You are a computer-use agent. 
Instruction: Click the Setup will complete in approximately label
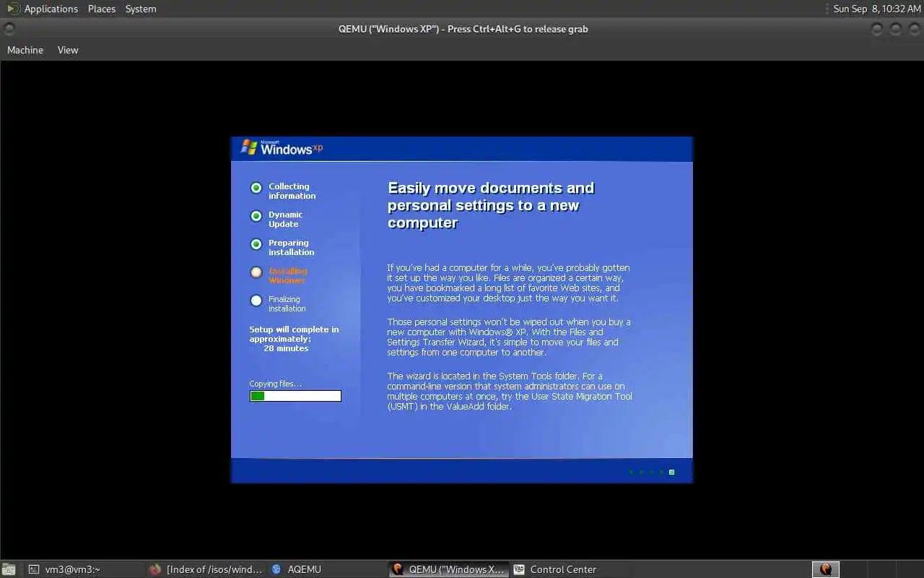pos(294,334)
